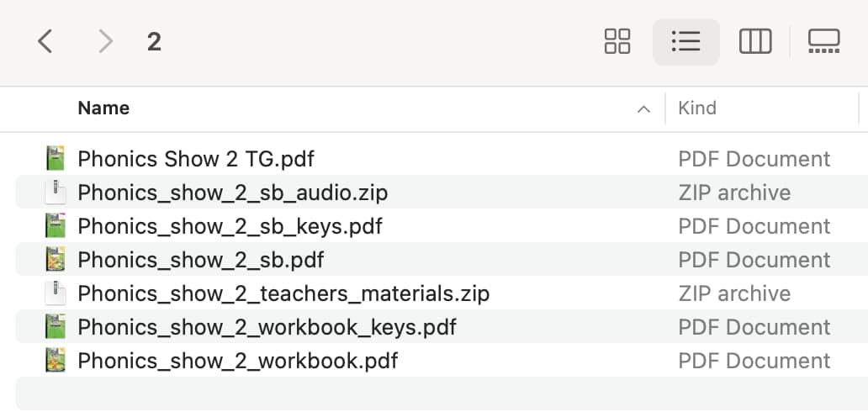Switch to gallery view

click(823, 41)
